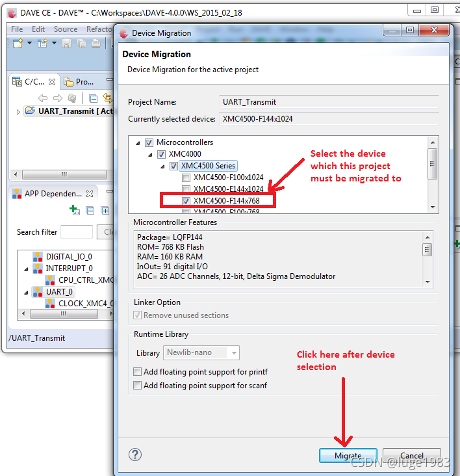The height and width of the screenshot is (476, 460).
Task: Click Expand All icon in APP Dependency view
Action: pyautogui.click(x=105, y=211)
